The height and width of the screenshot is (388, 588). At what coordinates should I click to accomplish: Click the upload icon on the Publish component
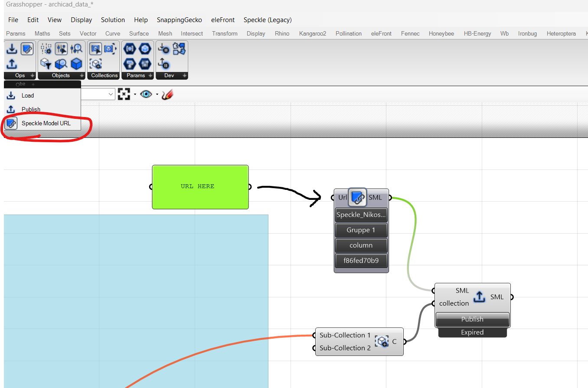(479, 297)
